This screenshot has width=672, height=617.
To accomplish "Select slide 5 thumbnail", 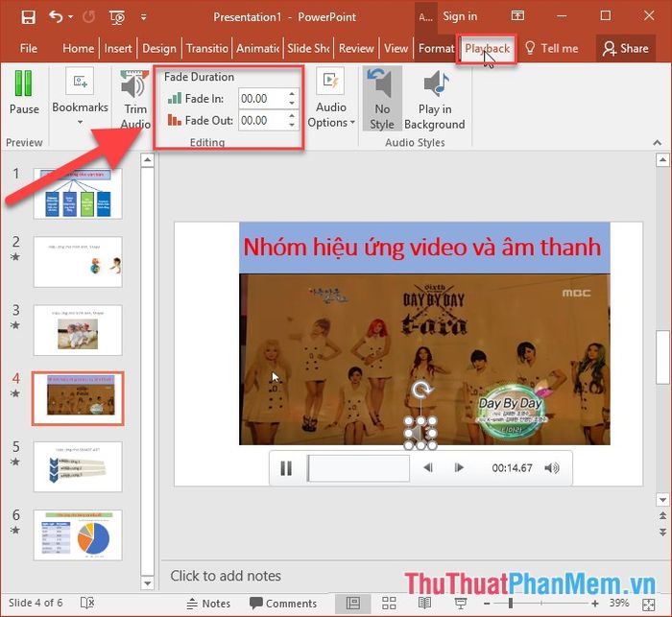I will coord(78,466).
